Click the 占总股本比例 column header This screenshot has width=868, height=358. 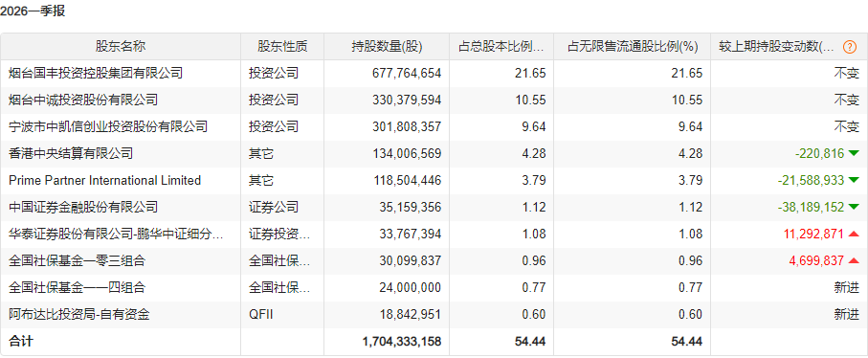point(501,47)
